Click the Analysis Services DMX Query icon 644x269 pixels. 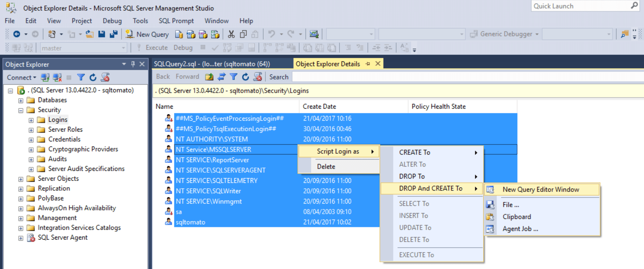[203, 34]
